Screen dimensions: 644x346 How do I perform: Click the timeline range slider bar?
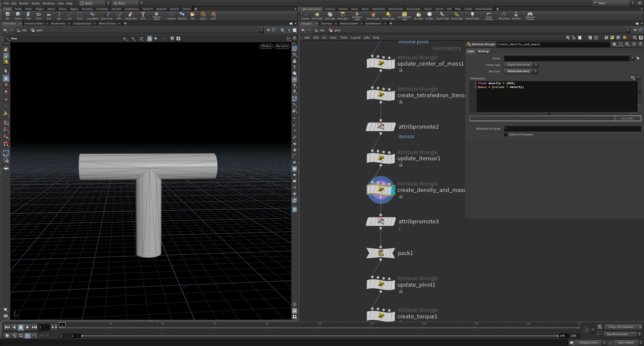pyautogui.click(x=319, y=336)
